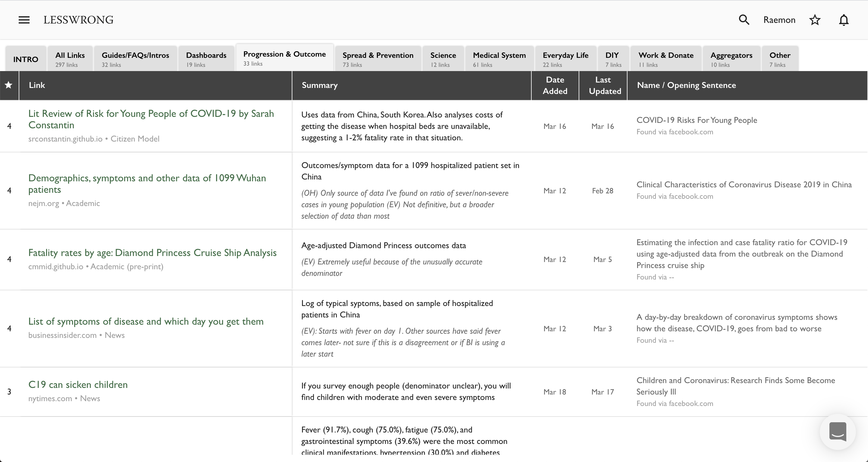
Task: Open the Everyday Life tab
Action: click(566, 59)
